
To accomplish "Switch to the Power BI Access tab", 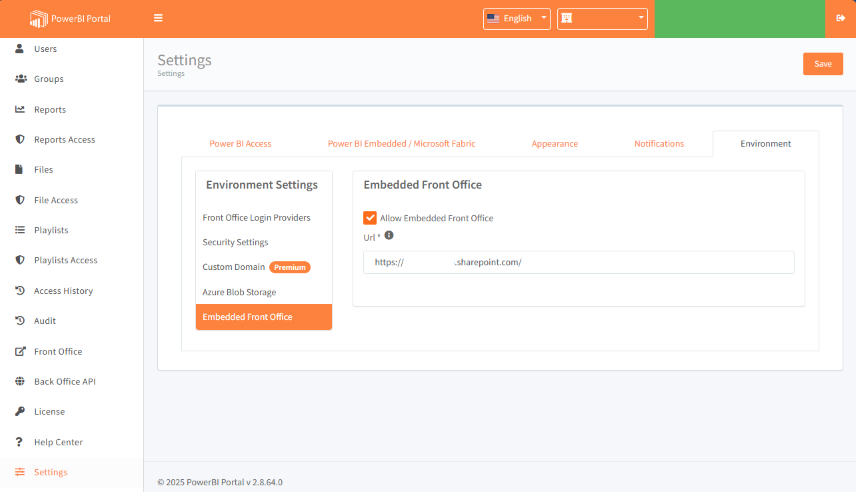I will (x=240, y=144).
